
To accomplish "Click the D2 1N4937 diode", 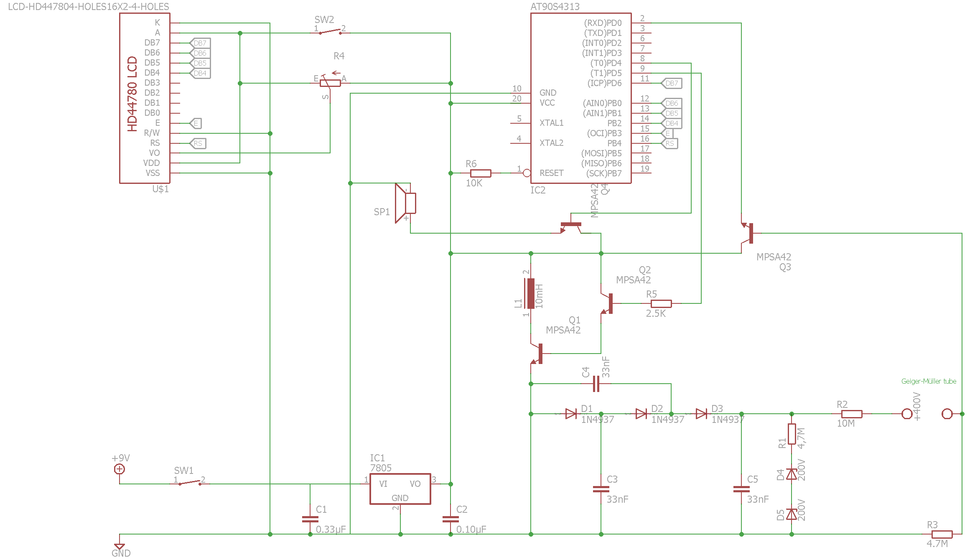I will (641, 414).
